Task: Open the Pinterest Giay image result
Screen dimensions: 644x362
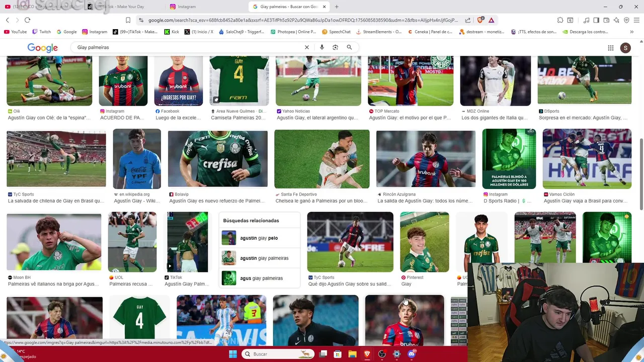Action: (x=424, y=242)
